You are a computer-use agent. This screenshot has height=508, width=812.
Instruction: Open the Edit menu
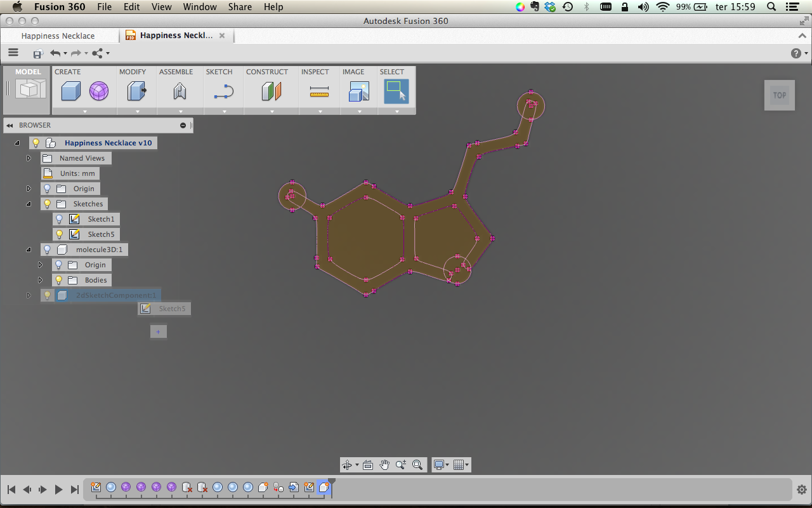click(132, 7)
